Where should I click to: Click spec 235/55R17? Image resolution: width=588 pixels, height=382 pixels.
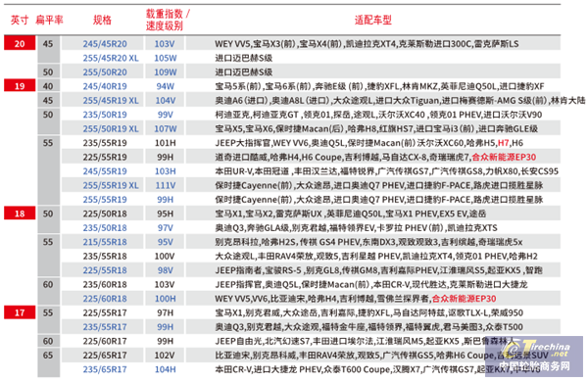click(105, 327)
